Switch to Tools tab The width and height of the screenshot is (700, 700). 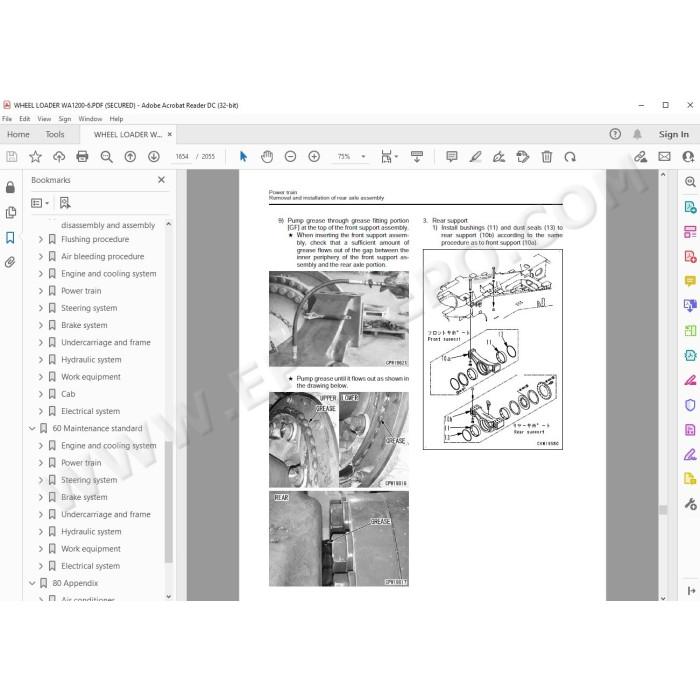(55, 134)
